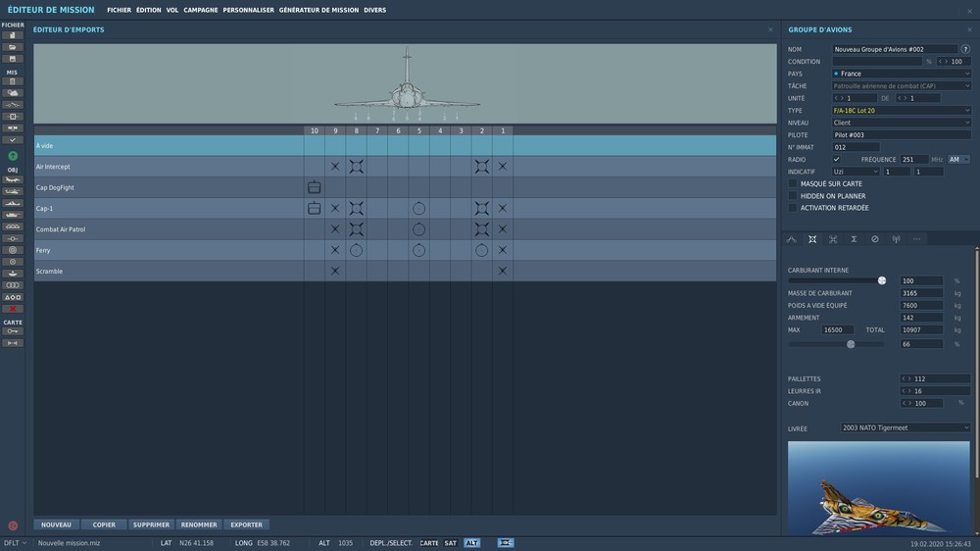Screen dimensions: 980x551
Task: Uncheck the Radio checkbox
Action: point(836,160)
